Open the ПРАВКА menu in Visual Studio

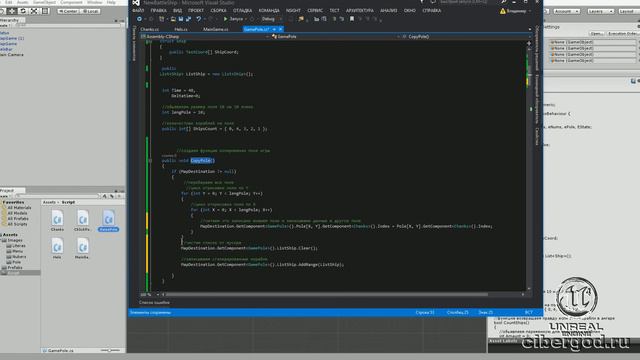[158, 11]
